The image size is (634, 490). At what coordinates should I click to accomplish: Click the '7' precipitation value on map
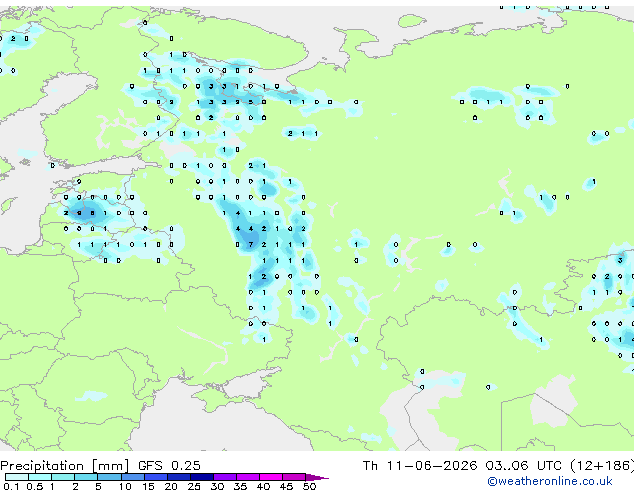click(x=251, y=245)
